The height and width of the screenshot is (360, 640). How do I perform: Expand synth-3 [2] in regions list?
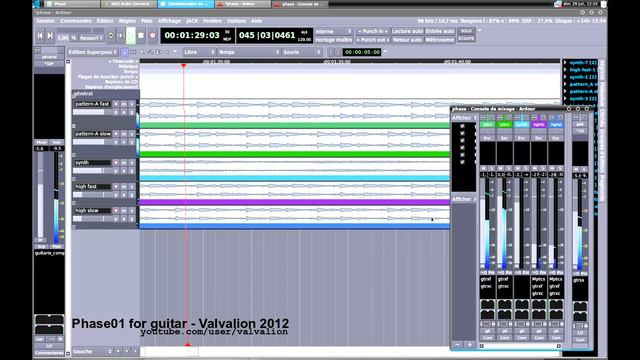(x=565, y=98)
